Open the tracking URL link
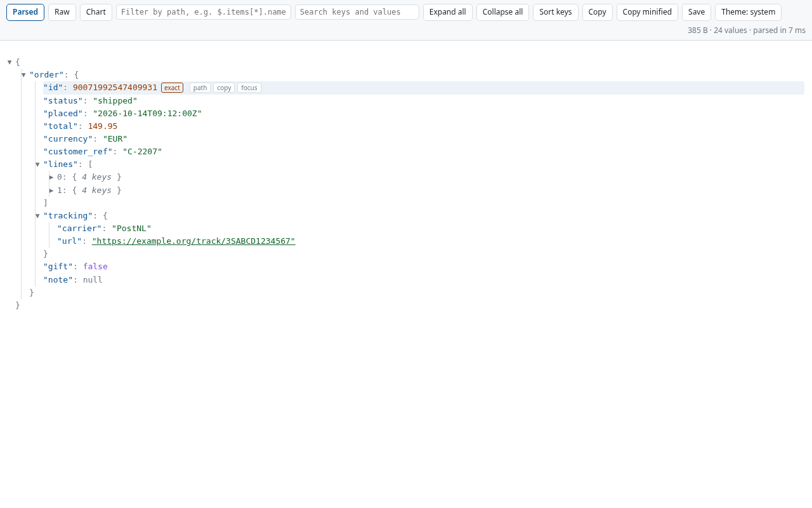Image resolution: width=812 pixels, height=508 pixels. [x=193, y=241]
